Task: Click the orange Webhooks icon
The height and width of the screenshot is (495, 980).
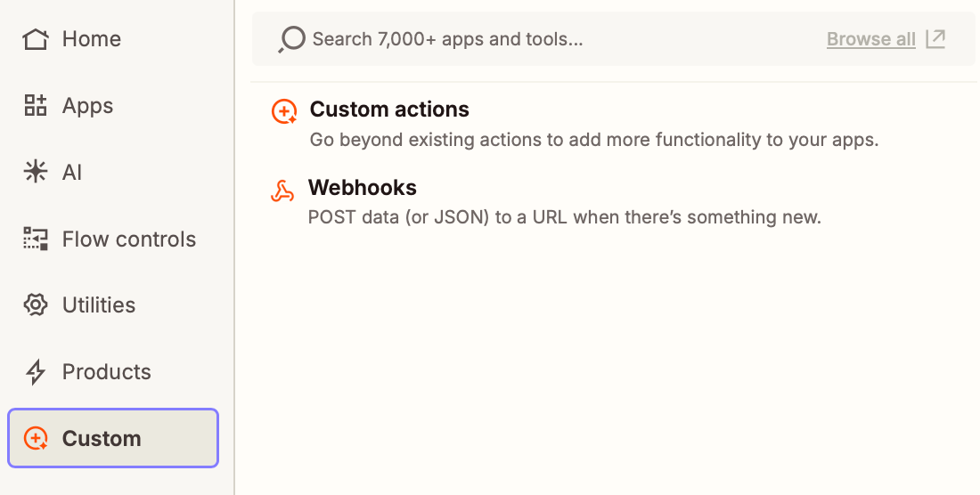Action: 282,191
